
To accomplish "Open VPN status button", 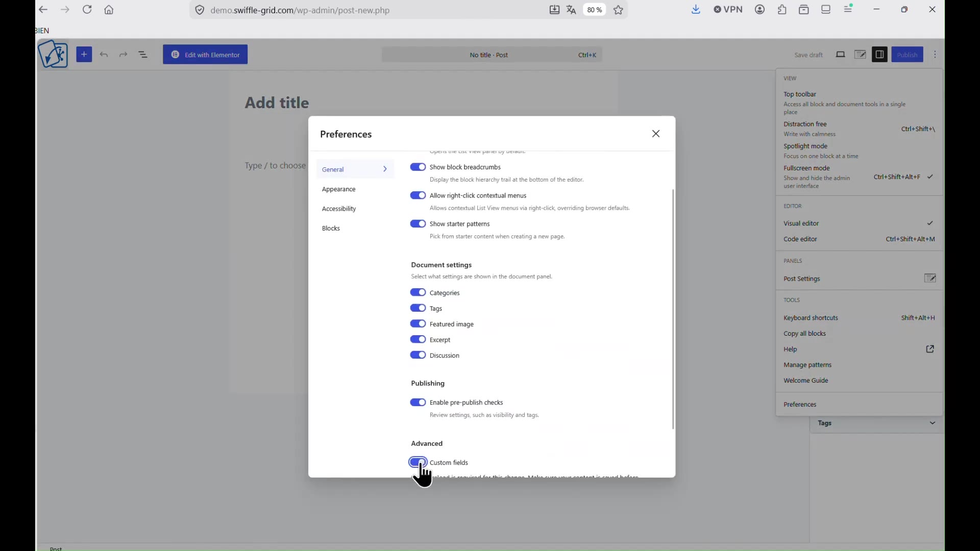I will coord(728,9).
